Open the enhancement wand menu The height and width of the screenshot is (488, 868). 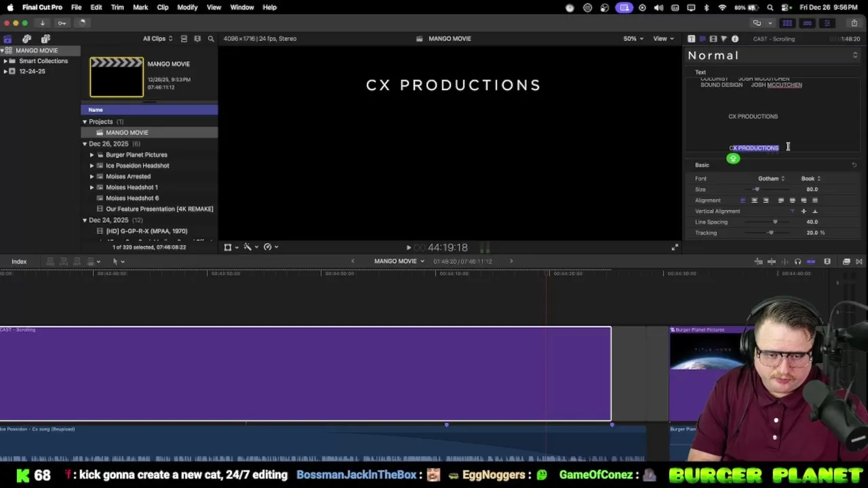tap(250, 247)
